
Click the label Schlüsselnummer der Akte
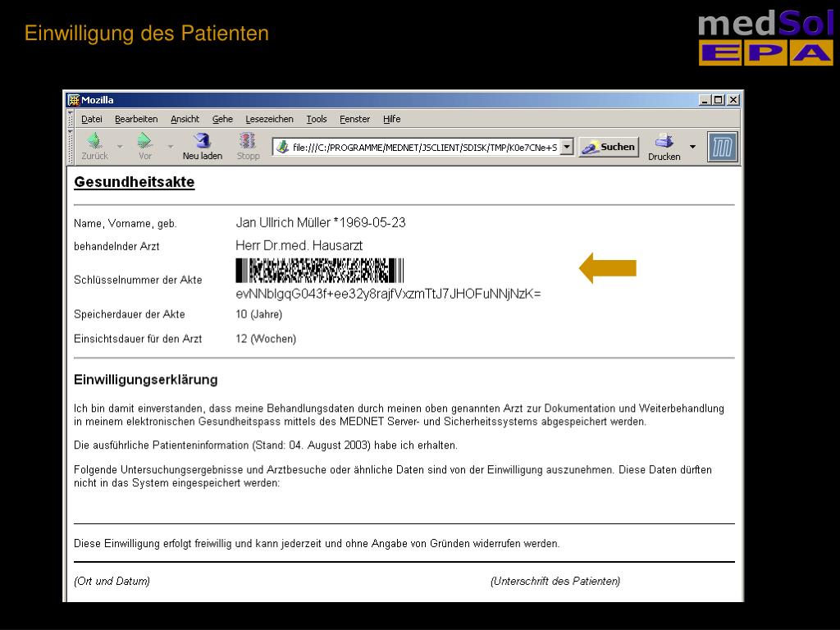click(x=138, y=280)
